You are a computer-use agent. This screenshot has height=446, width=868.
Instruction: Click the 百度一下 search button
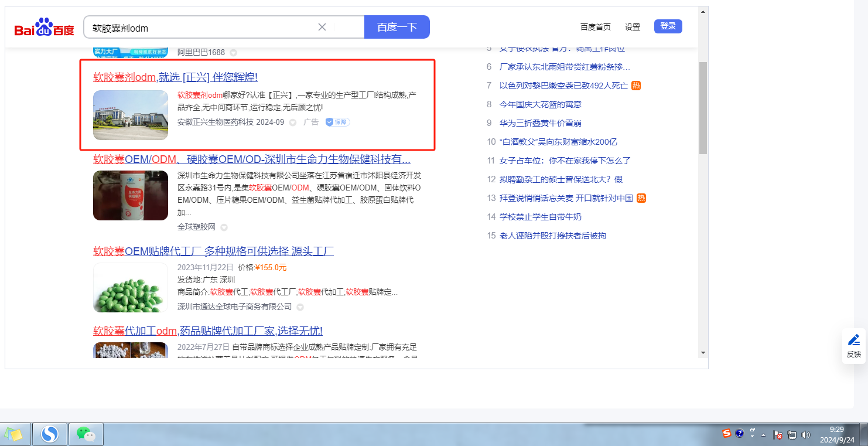[397, 27]
